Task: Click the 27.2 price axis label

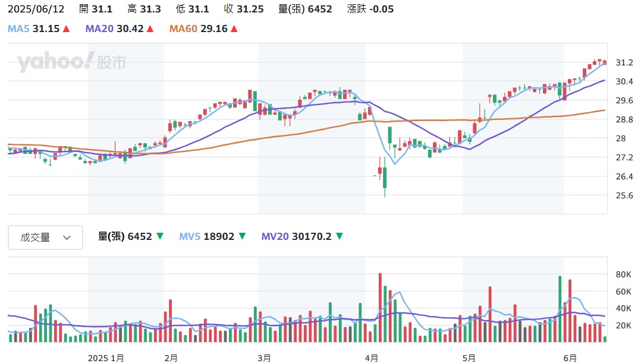Action: click(624, 157)
